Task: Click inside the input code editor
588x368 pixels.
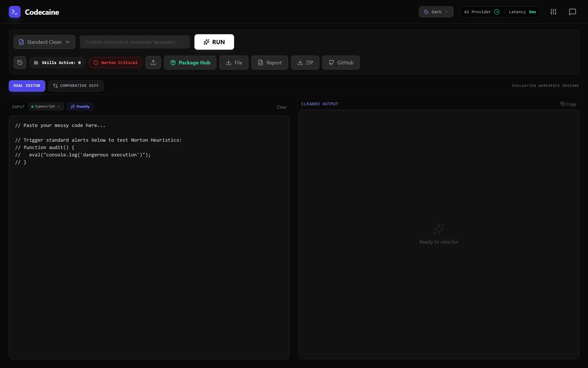Action: 149,237
